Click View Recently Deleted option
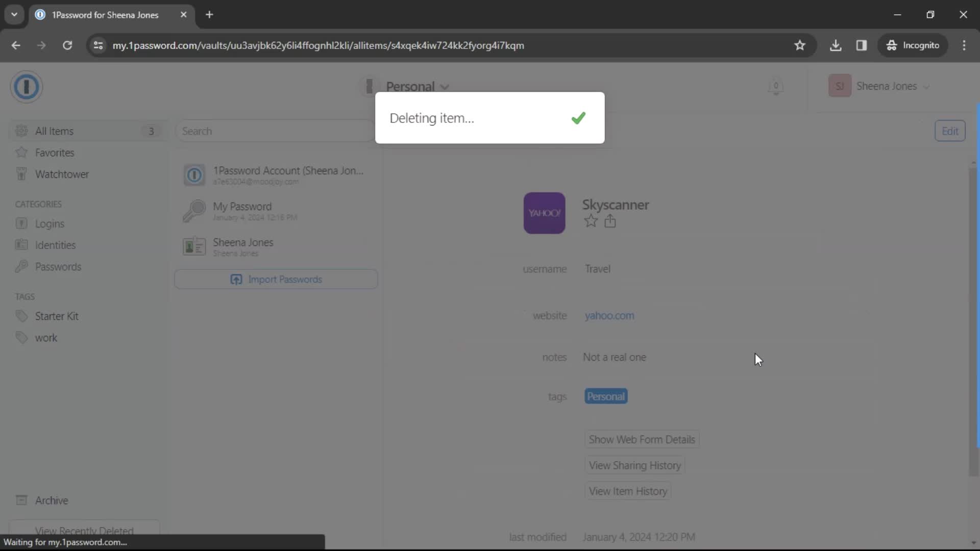The image size is (980, 551). pyautogui.click(x=85, y=531)
